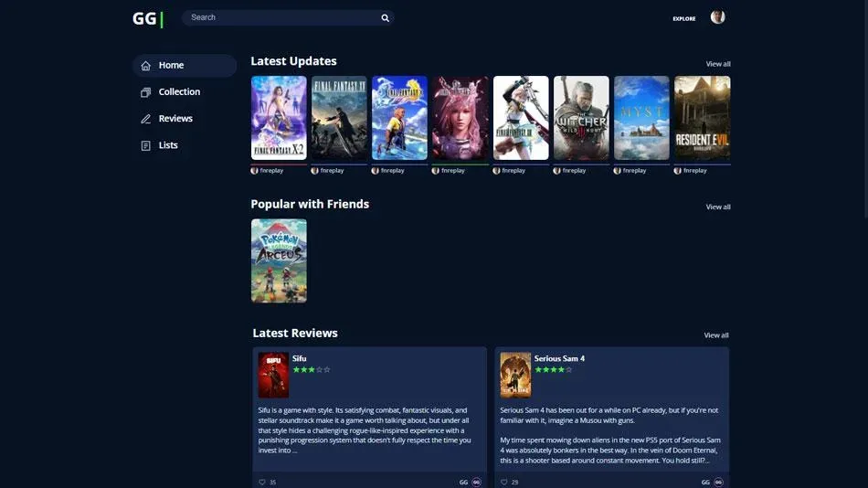Screen dimensions: 868x488
Task: Click the search magnifier icon
Action: [x=386, y=17]
